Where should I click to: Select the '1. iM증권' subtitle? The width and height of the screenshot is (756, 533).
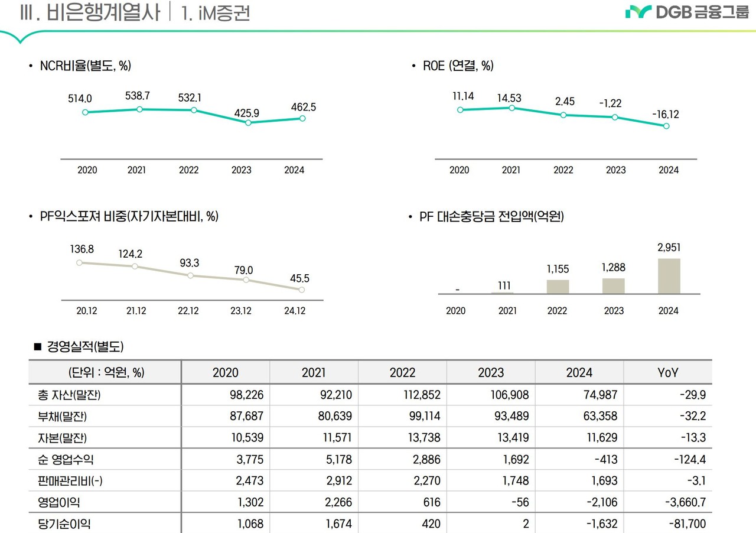click(x=216, y=13)
